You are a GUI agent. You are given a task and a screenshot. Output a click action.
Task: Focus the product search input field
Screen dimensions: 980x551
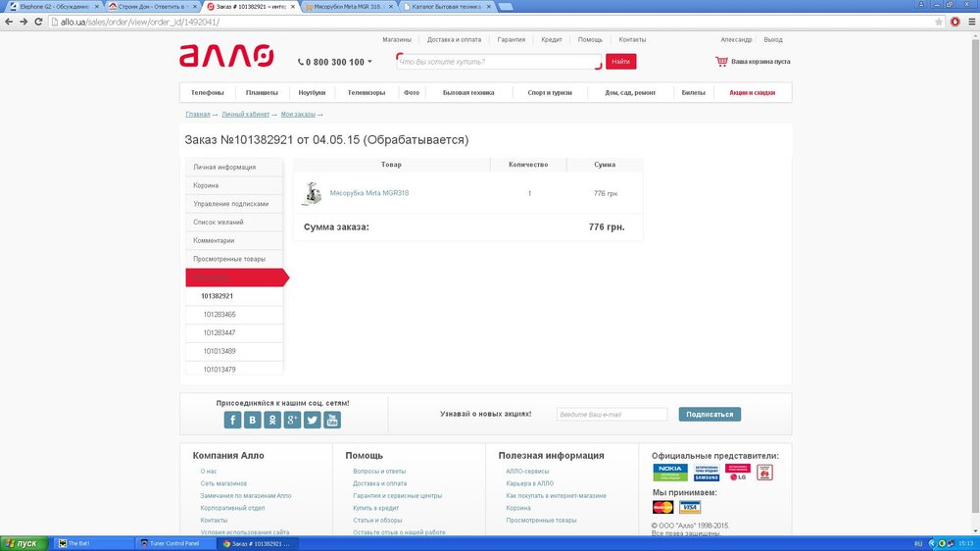(x=498, y=62)
